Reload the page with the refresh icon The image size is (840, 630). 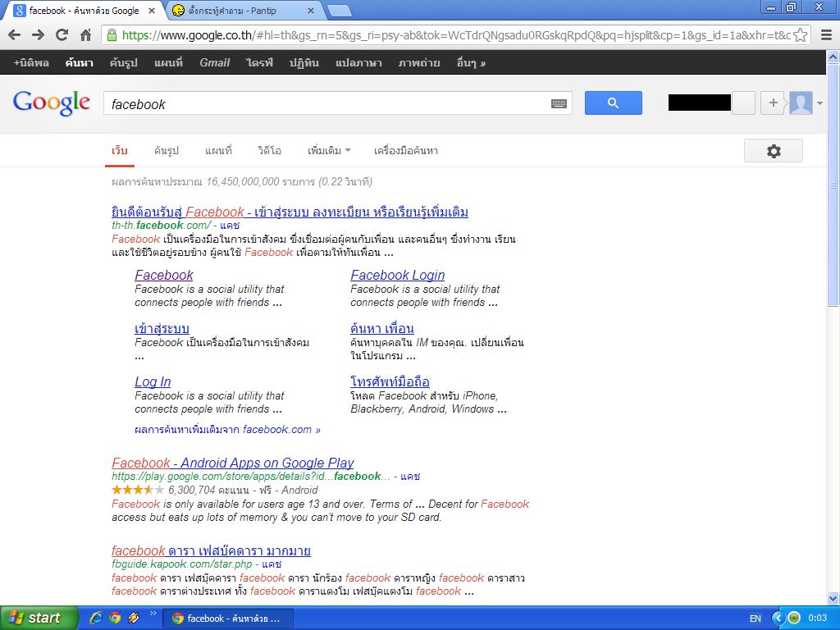[62, 34]
